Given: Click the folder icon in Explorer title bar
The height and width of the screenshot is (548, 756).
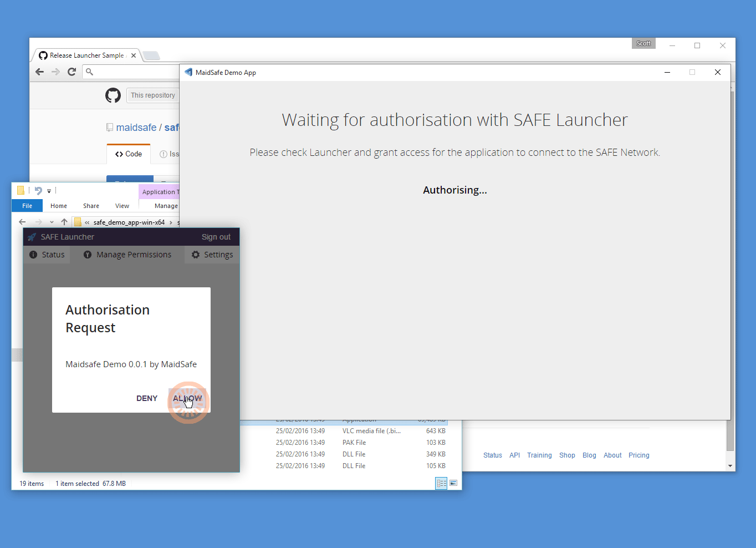Looking at the screenshot, I should coord(21,191).
